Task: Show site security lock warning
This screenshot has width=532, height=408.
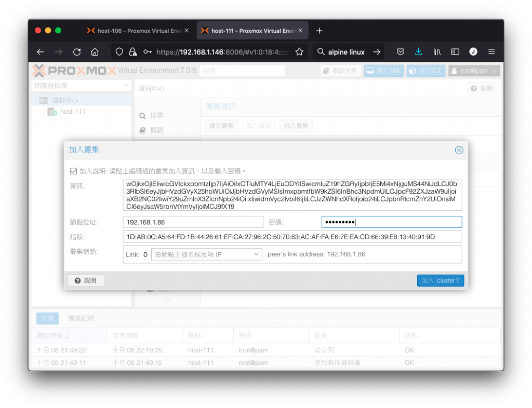Action: tap(133, 52)
